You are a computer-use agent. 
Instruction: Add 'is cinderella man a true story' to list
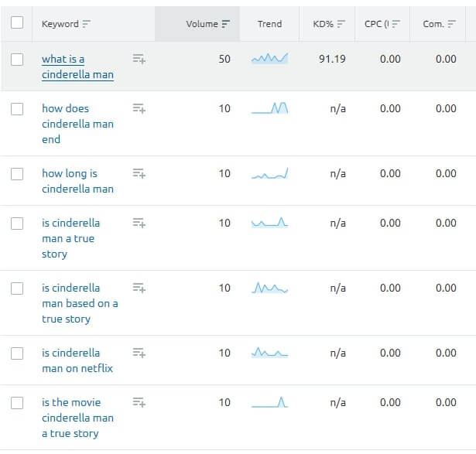(x=139, y=223)
